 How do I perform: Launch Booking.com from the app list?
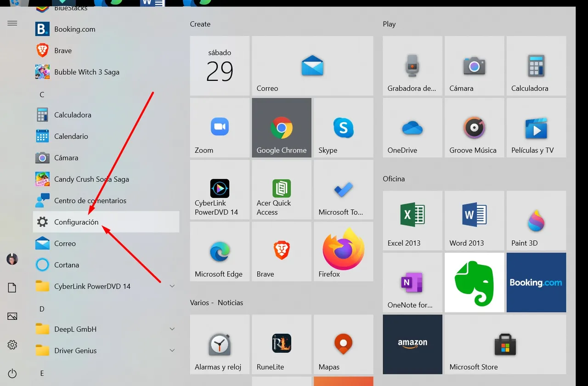(x=106, y=29)
